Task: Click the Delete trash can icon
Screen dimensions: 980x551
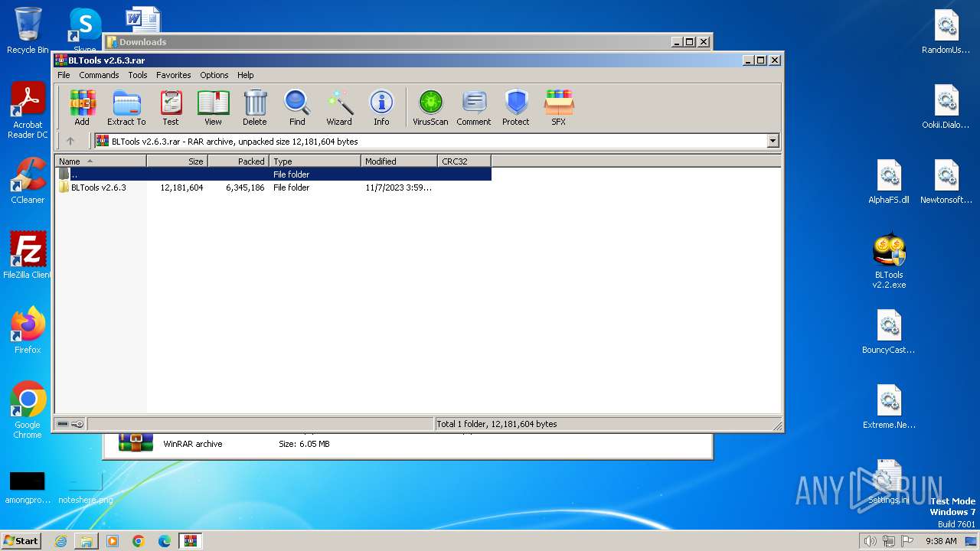Action: click(255, 107)
